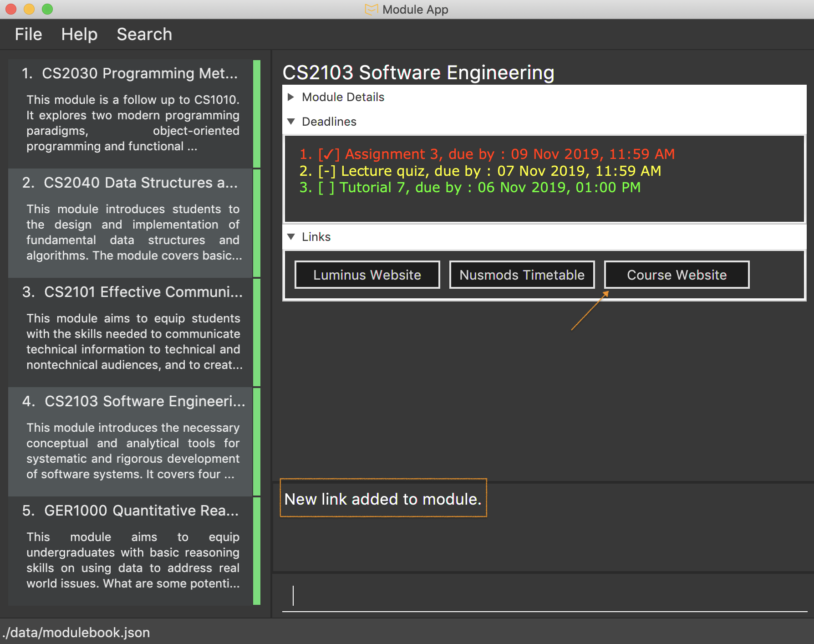Click the ./data/modulebook.json status path
The image size is (814, 644).
click(76, 633)
